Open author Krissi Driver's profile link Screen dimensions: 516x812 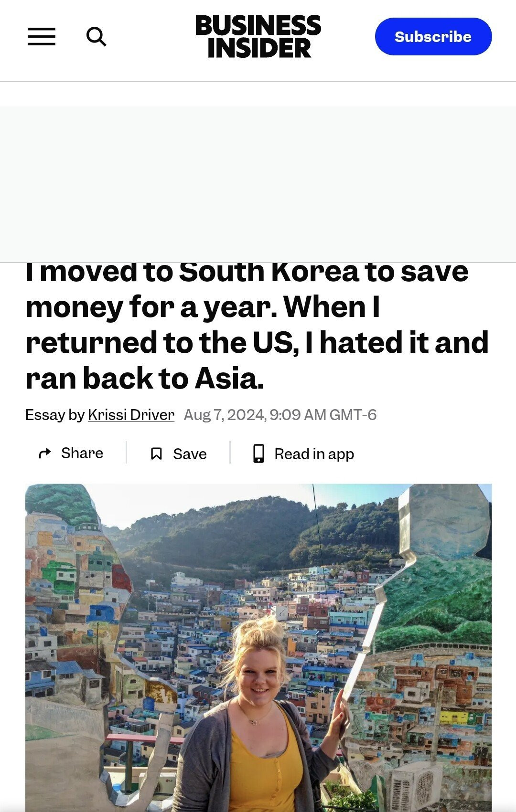click(x=131, y=415)
